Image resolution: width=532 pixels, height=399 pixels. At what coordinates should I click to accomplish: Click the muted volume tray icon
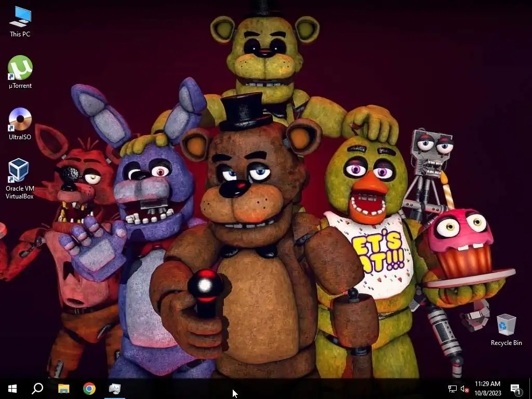pos(464,389)
